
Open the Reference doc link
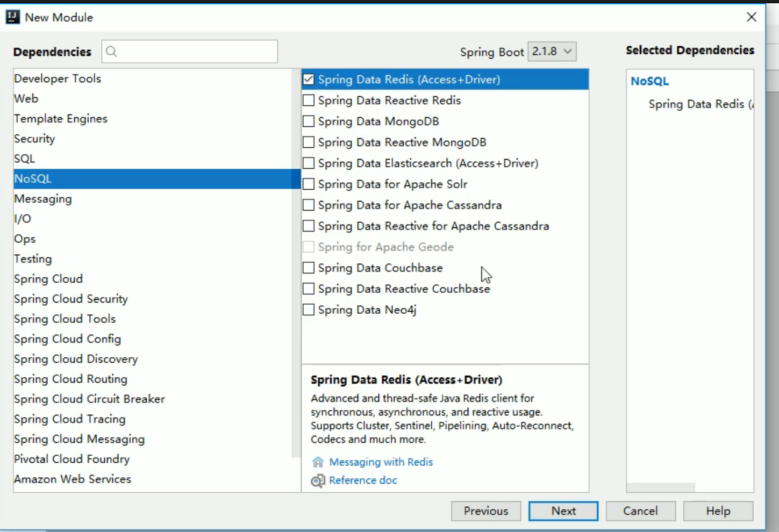(363, 480)
